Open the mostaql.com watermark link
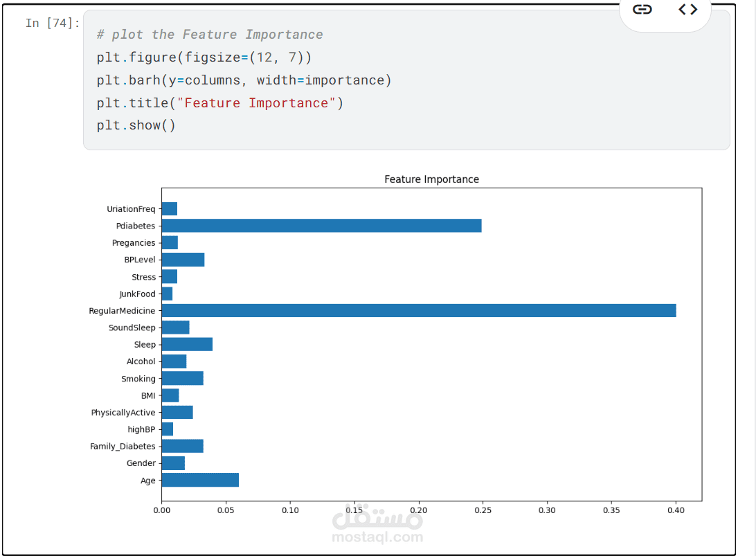 pos(377,537)
